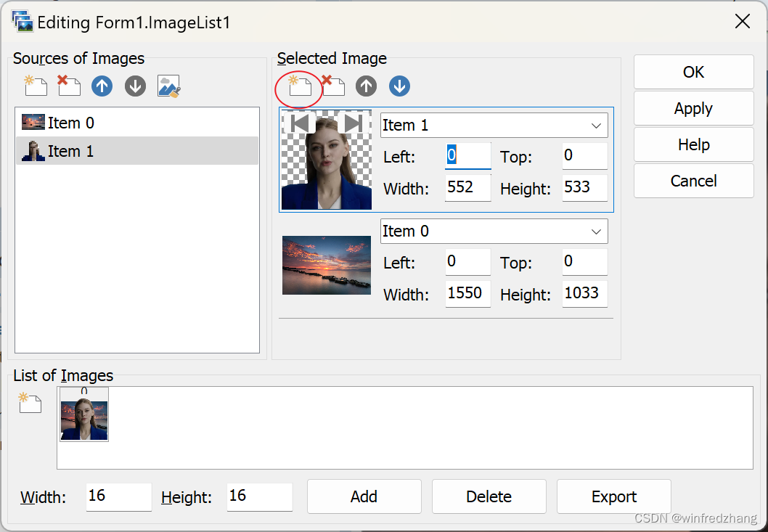Delete layer in Selected Image toolbar

333,86
